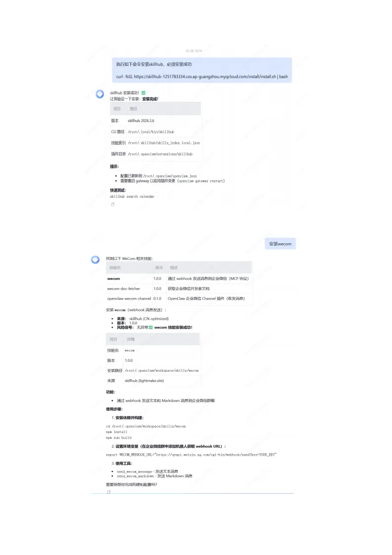Click the /root/.local/bin/skillhub CLI path
Image resolution: width=392 pixels, height=555 pixels.
[151, 131]
